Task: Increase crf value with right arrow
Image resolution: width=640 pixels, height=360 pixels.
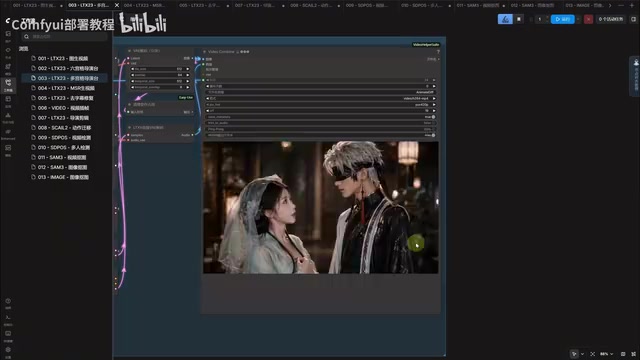Action: click(x=433, y=111)
